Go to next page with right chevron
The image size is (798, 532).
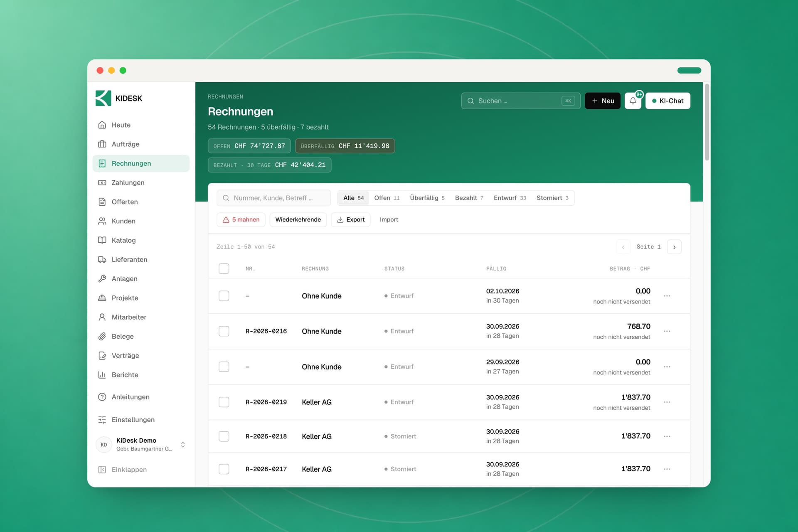pos(674,247)
